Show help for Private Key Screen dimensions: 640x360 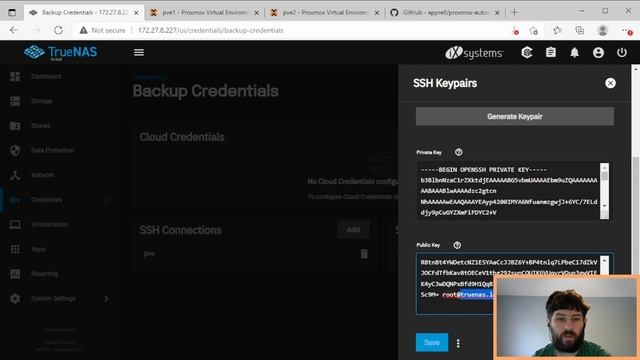[458, 152]
